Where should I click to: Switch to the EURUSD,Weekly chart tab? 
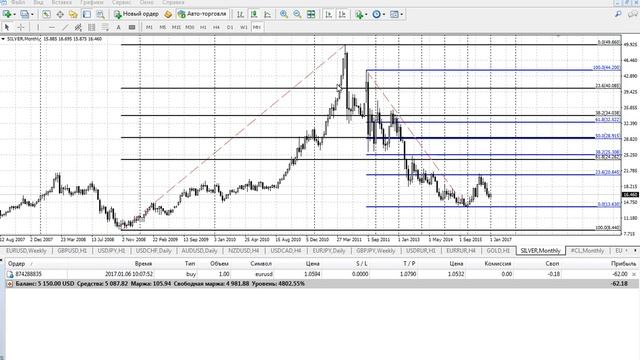[x=26, y=251]
